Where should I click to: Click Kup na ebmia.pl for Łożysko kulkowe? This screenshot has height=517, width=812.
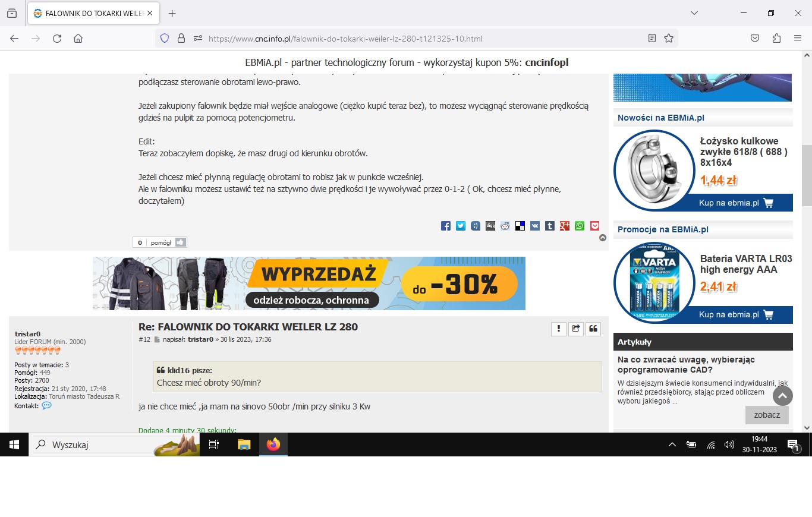[737, 203]
